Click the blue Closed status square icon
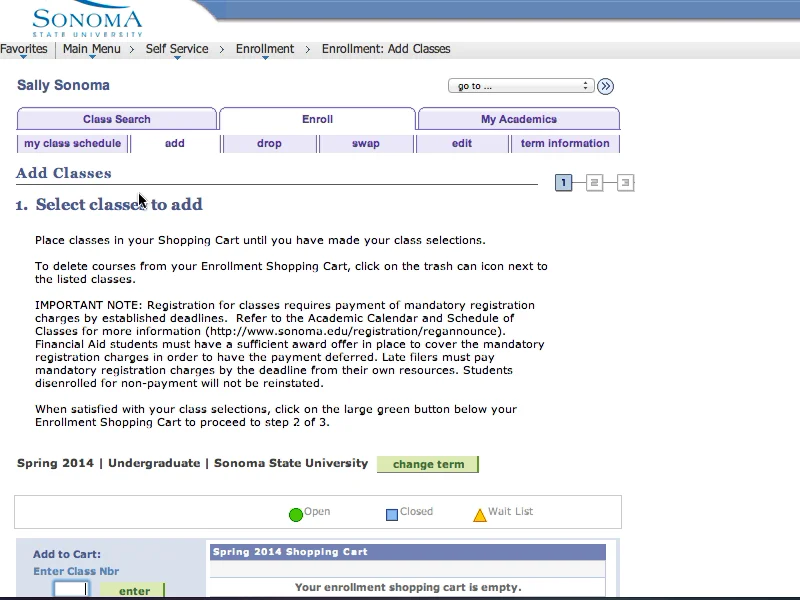Screen dimensions: 800x600 click(x=392, y=515)
